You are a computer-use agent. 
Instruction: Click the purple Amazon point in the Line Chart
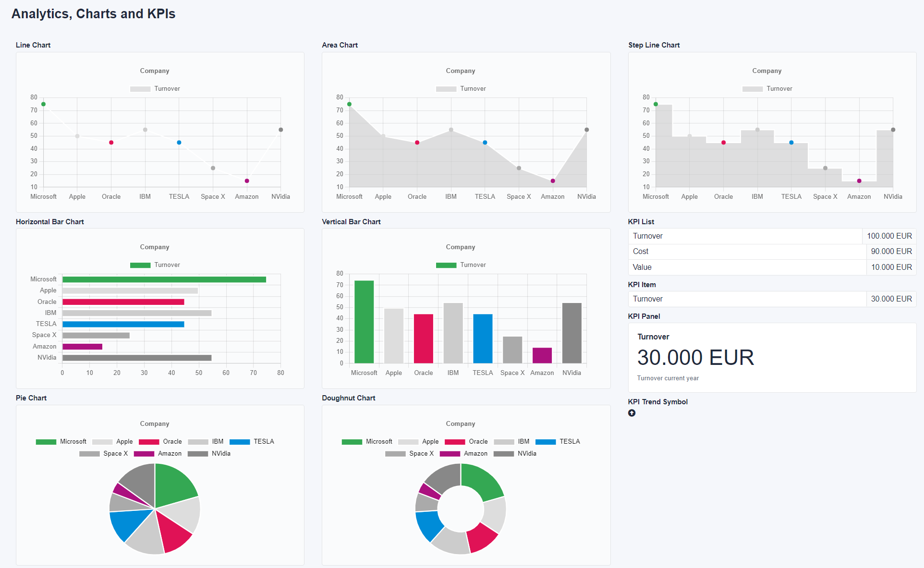(x=247, y=181)
